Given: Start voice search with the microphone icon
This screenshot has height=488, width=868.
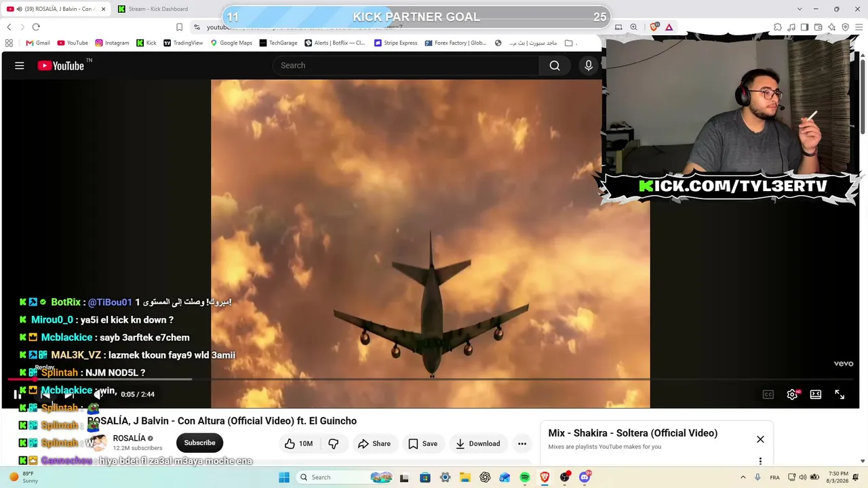Looking at the screenshot, I should tap(589, 66).
